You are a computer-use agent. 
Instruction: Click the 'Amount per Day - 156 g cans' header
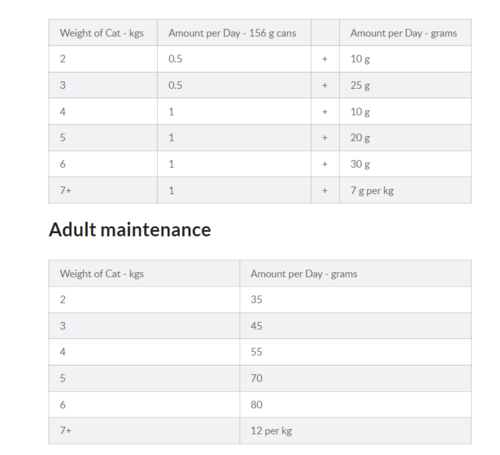click(x=234, y=33)
